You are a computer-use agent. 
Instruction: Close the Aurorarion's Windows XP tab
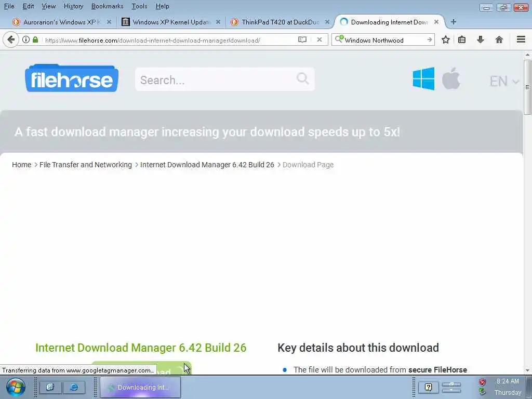(109, 22)
